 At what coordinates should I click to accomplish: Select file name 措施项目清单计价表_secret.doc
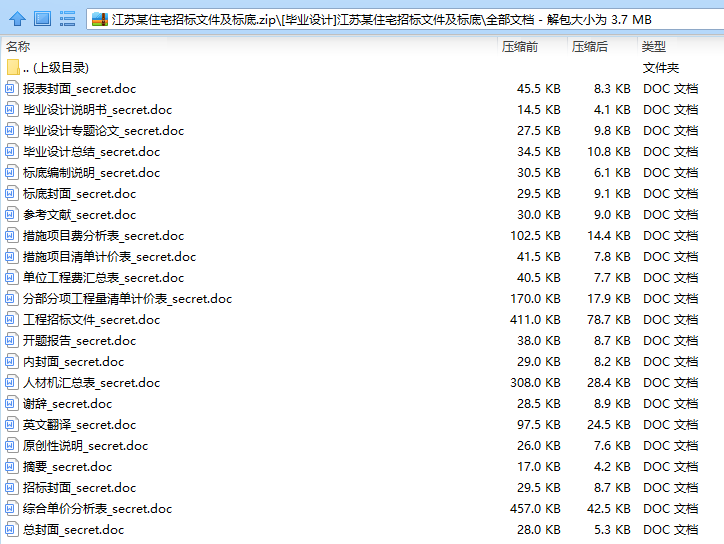109,257
